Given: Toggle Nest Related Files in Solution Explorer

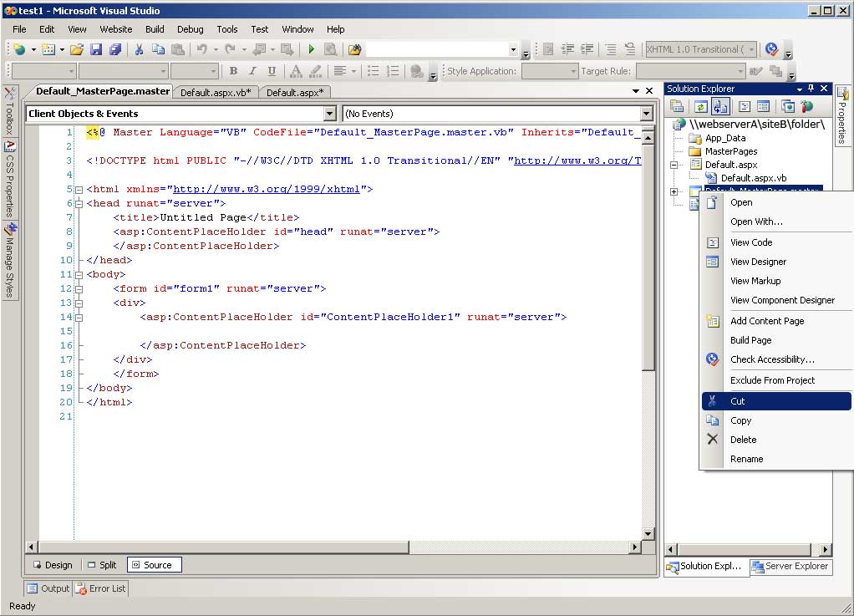Looking at the screenshot, I should [720, 107].
